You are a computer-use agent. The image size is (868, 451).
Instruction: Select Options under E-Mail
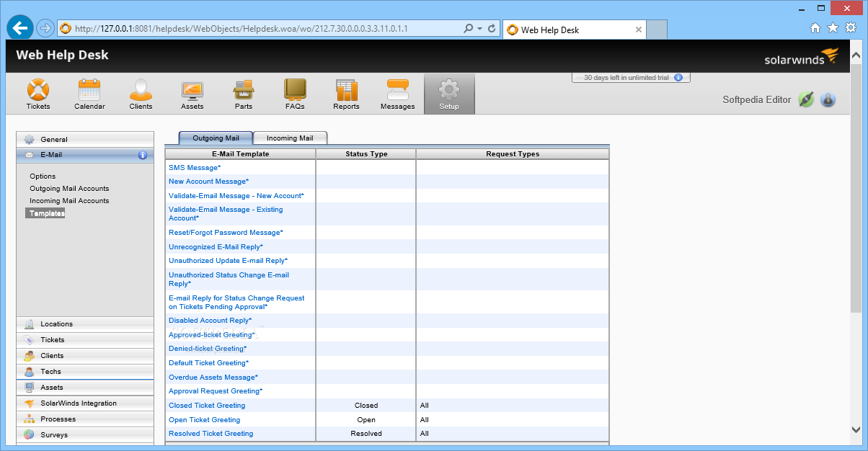tap(43, 176)
